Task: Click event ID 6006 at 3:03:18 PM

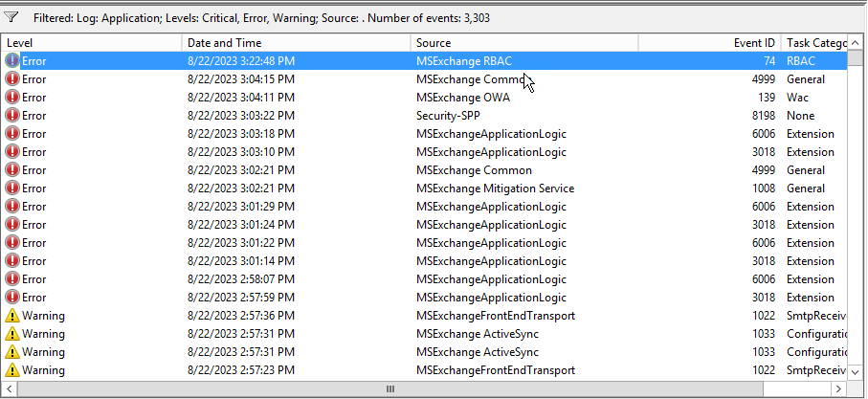Action: (x=764, y=134)
